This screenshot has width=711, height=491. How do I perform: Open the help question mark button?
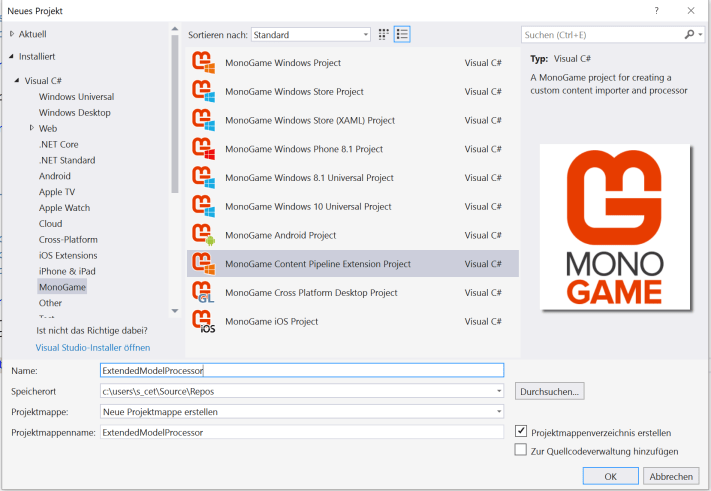(656, 11)
